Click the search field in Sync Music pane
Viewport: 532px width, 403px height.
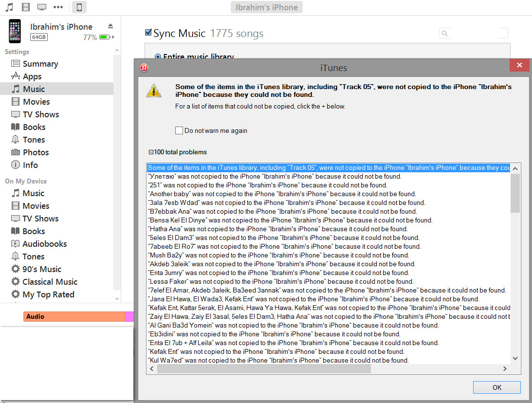pyautogui.click(x=473, y=33)
